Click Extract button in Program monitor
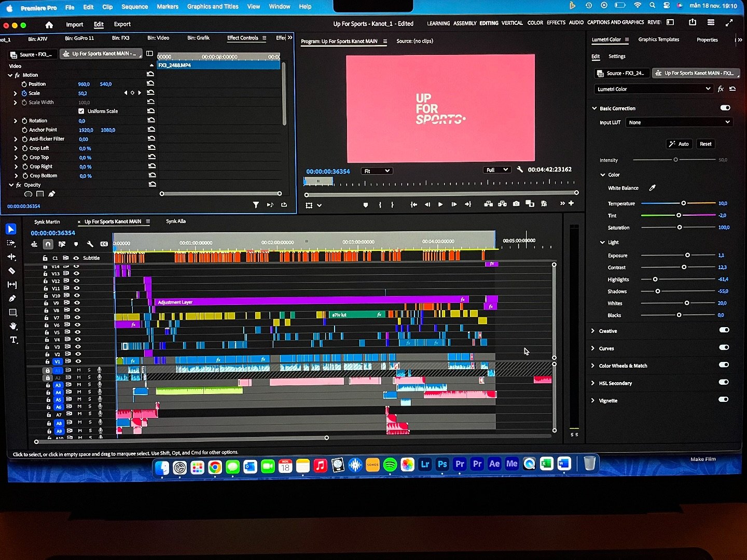Viewport: 747px width, 560px height. click(502, 204)
